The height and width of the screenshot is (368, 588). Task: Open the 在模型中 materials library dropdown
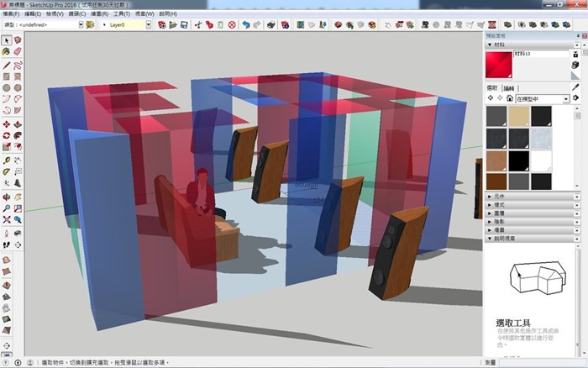[x=566, y=98]
